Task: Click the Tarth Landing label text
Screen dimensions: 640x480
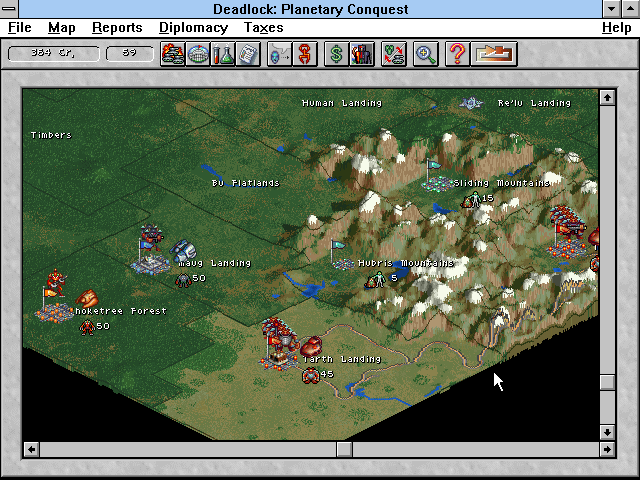Action: [x=342, y=359]
